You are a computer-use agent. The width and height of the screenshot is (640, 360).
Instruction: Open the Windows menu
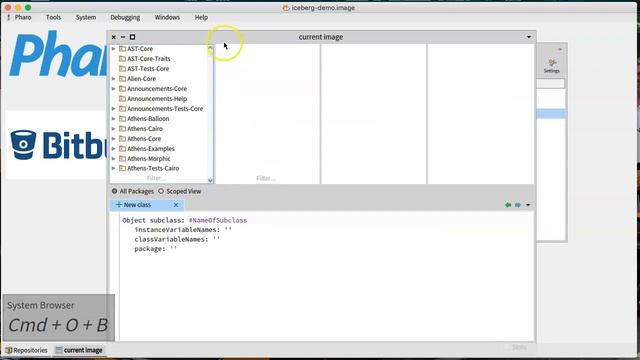167,17
